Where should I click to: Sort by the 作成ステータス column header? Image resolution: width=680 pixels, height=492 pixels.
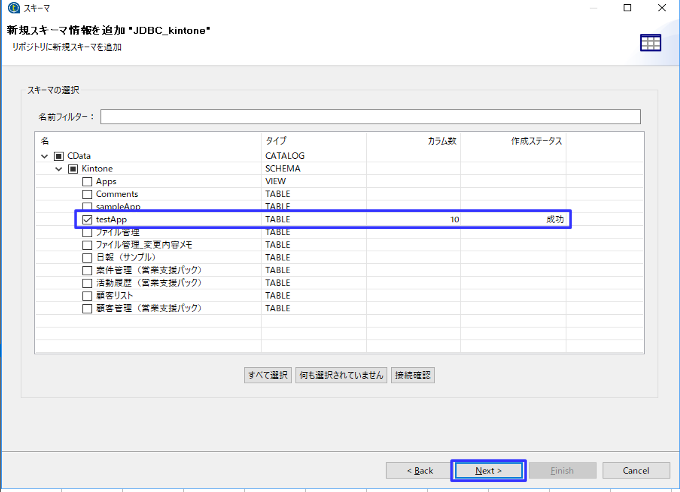[513, 141]
